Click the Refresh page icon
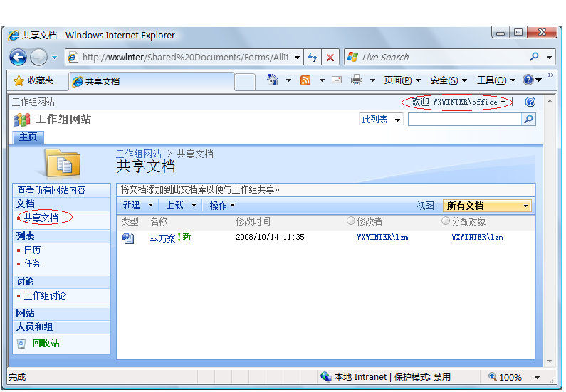566x392 pixels. point(313,58)
